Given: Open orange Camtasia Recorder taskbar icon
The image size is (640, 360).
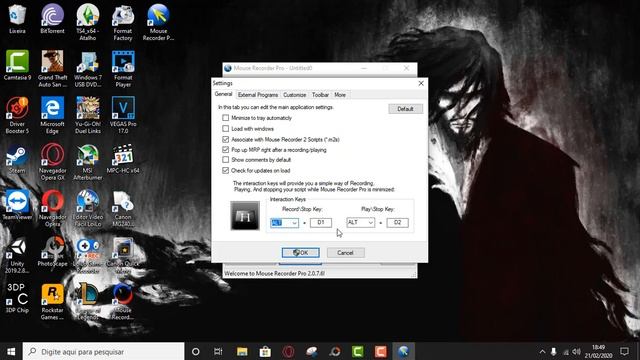Looking at the screenshot, I should pos(381,351).
